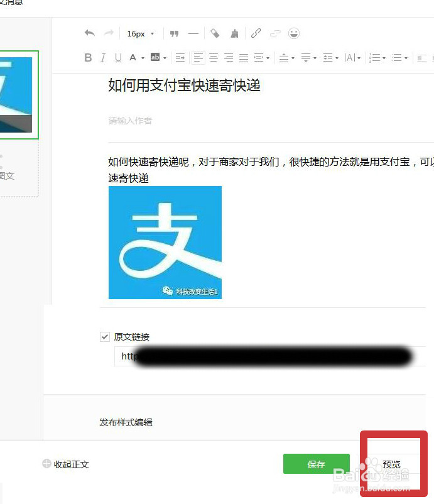Toggle bold formatting

pos(88,58)
